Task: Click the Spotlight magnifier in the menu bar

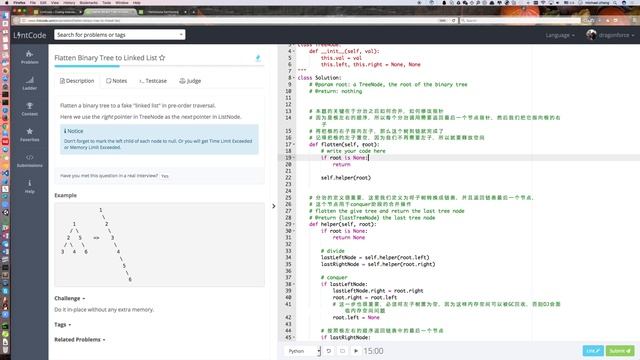Action: tap(614, 2)
